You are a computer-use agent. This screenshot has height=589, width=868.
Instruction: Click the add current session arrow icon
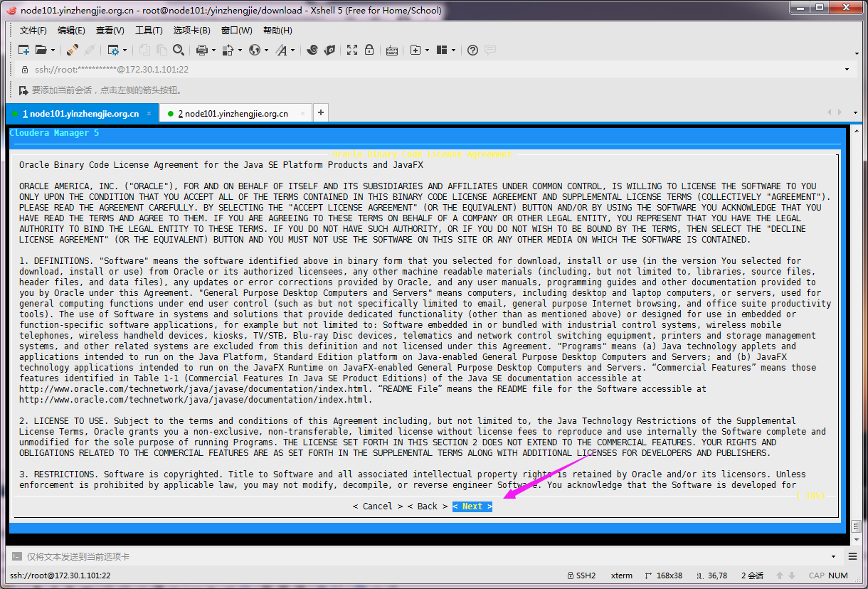(x=23, y=90)
